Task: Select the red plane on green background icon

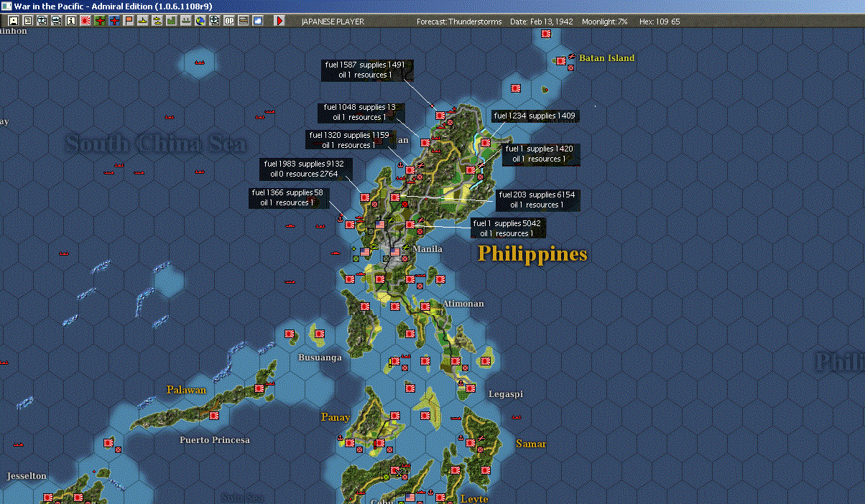Action: [x=100, y=21]
